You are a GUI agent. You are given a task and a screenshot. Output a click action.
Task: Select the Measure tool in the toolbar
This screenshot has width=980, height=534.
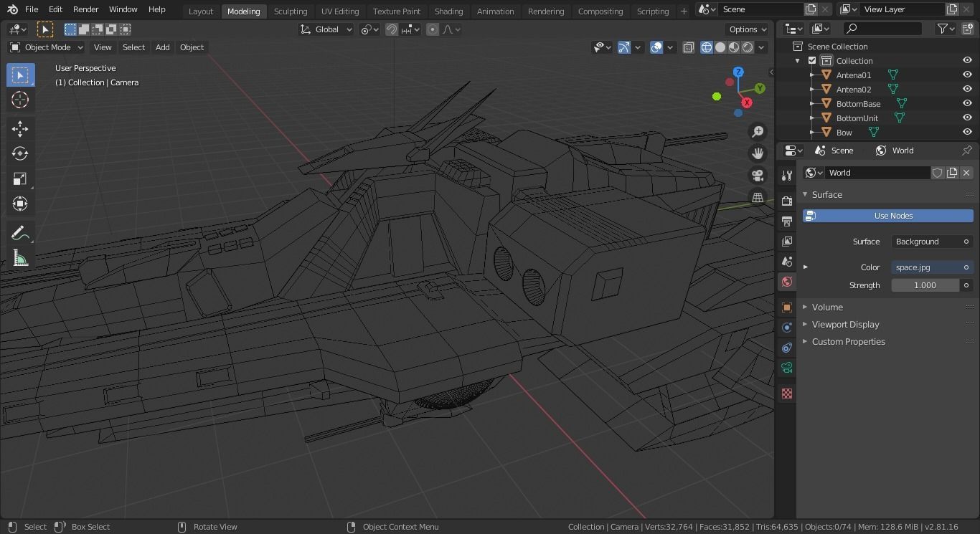click(19, 257)
